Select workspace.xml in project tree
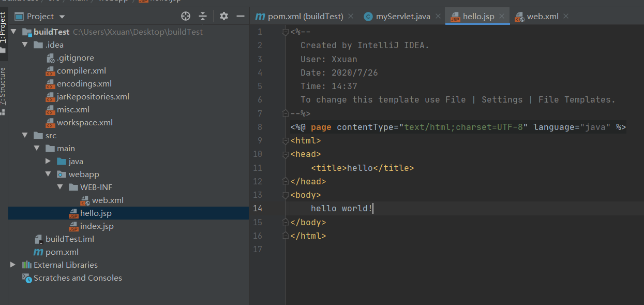 pyautogui.click(x=85, y=123)
